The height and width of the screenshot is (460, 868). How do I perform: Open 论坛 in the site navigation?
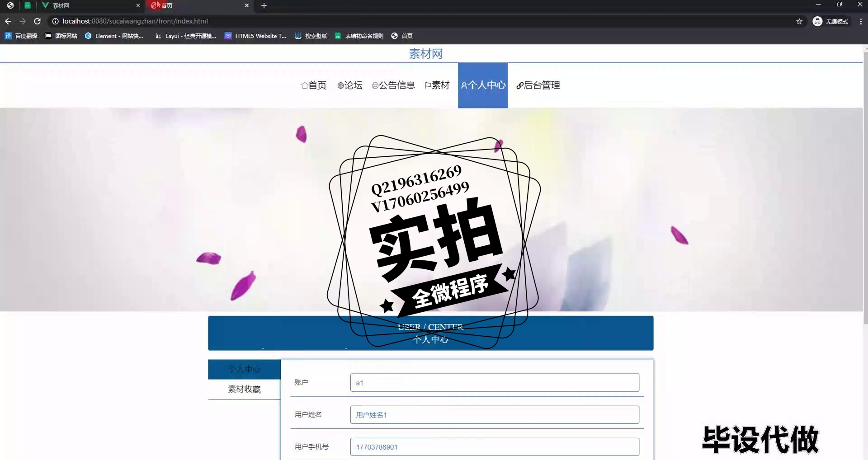pyautogui.click(x=350, y=85)
